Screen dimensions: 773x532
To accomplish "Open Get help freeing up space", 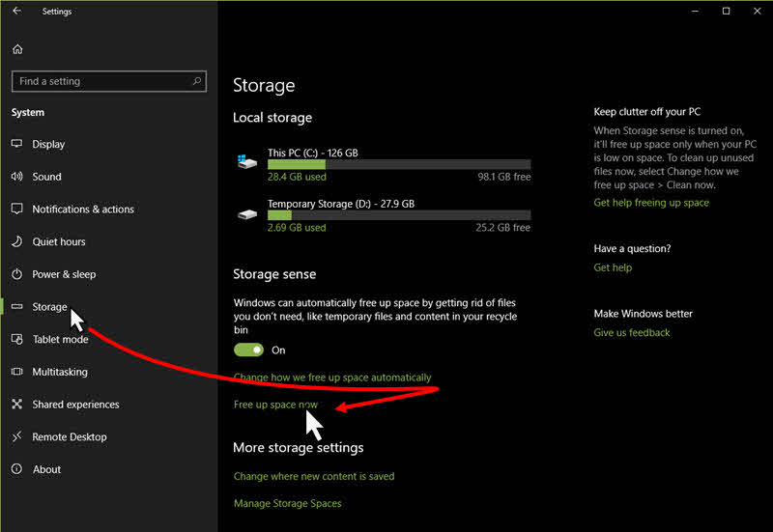I will point(651,203).
